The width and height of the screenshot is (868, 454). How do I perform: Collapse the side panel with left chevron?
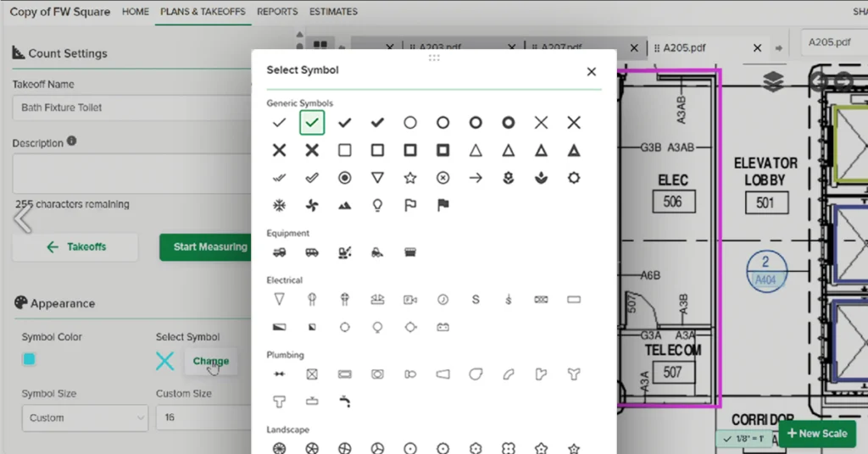[23, 219]
